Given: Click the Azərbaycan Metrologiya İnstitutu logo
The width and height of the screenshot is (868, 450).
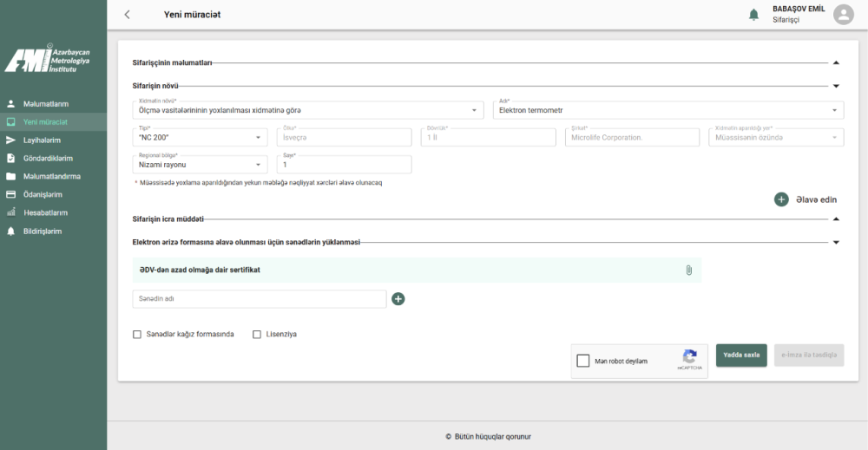Looking at the screenshot, I should click(x=48, y=59).
